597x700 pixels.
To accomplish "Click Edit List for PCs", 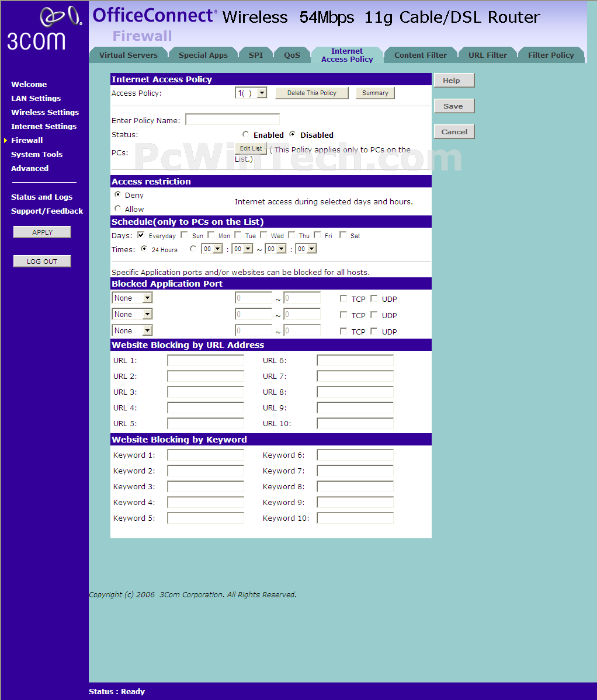I will 251,149.
